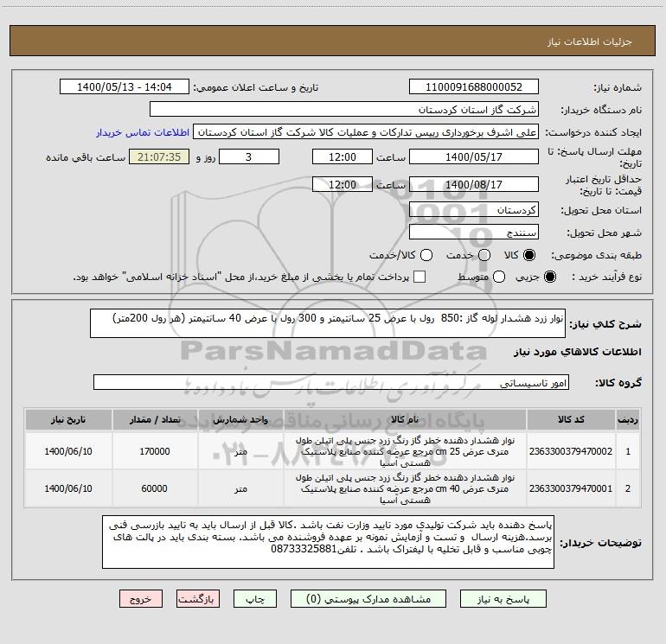Click quantity cell 170000
666x644 pixels.
(155, 451)
